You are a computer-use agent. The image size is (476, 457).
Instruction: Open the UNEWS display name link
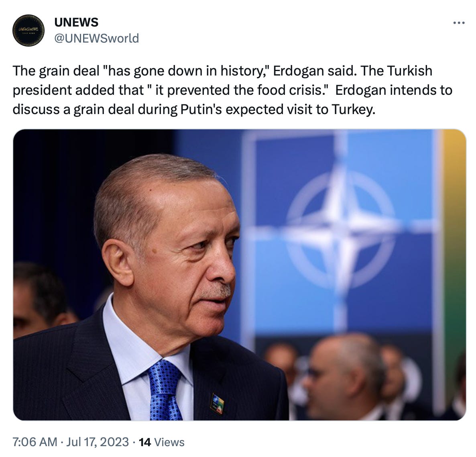tap(76, 22)
